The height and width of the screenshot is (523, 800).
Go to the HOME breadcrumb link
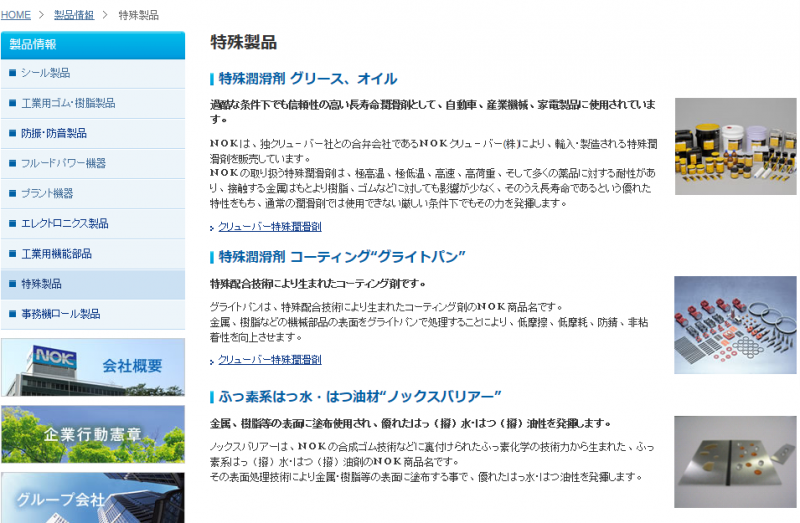click(x=15, y=15)
